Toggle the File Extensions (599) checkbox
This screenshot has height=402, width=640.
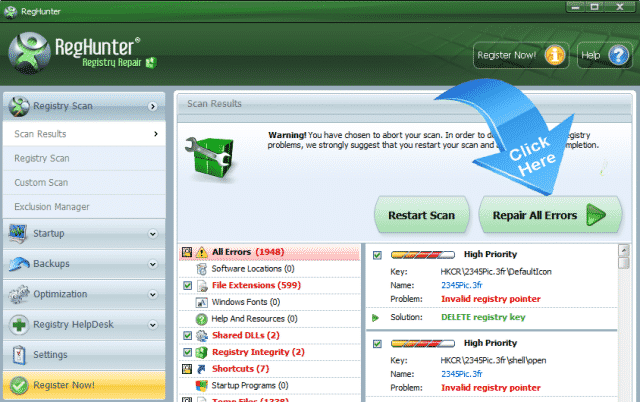[188, 285]
